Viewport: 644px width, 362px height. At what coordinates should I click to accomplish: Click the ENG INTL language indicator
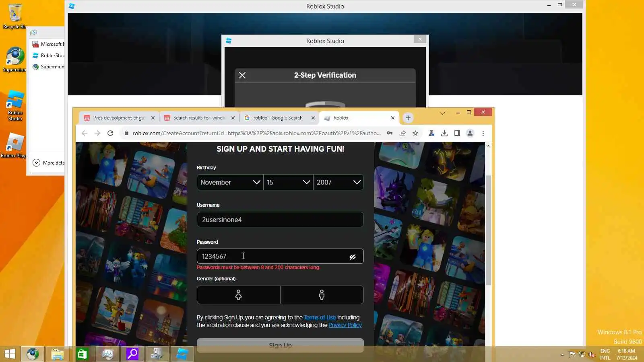[x=605, y=354]
